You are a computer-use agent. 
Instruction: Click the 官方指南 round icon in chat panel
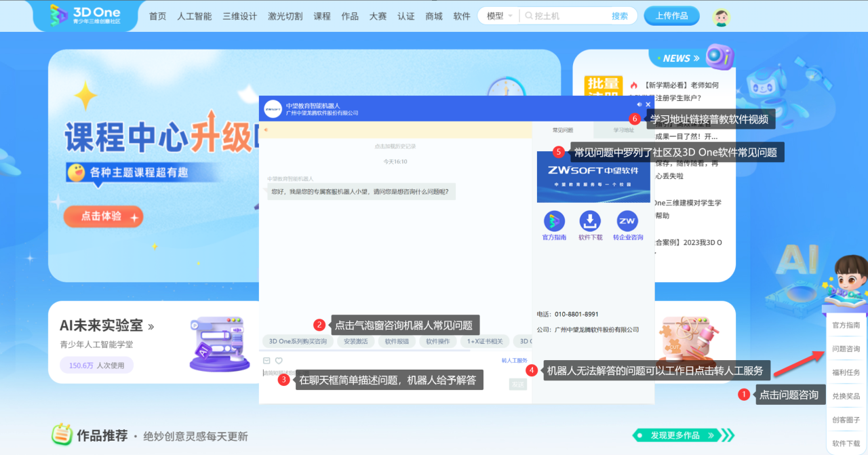[x=554, y=221]
